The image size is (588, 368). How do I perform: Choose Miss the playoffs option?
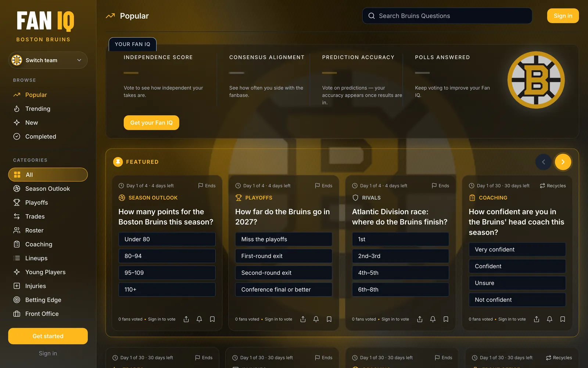(x=284, y=239)
